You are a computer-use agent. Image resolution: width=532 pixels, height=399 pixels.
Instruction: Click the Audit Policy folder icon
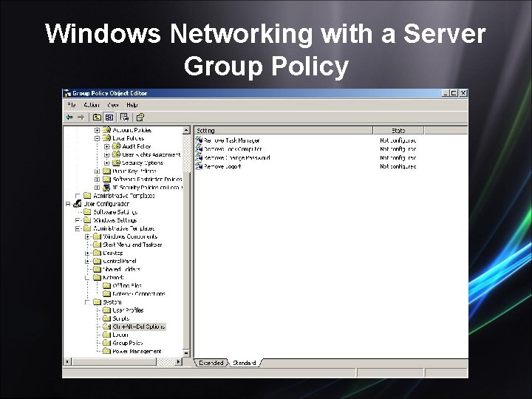pos(117,146)
